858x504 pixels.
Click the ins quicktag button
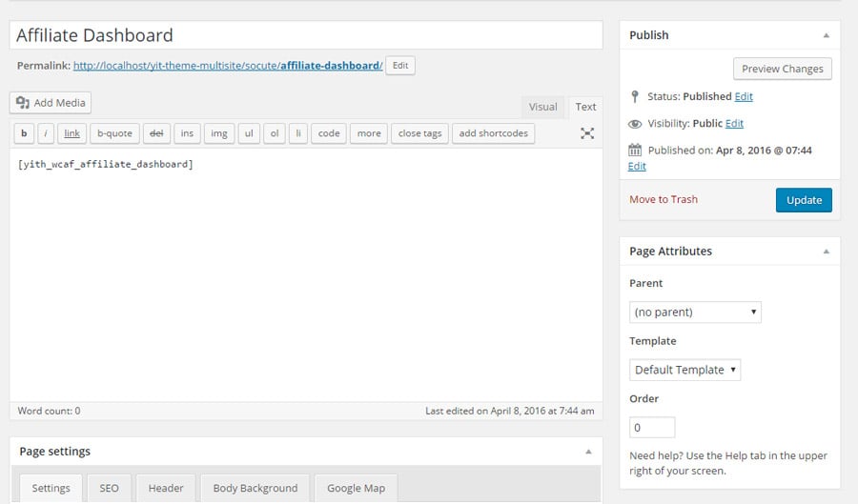tap(187, 133)
